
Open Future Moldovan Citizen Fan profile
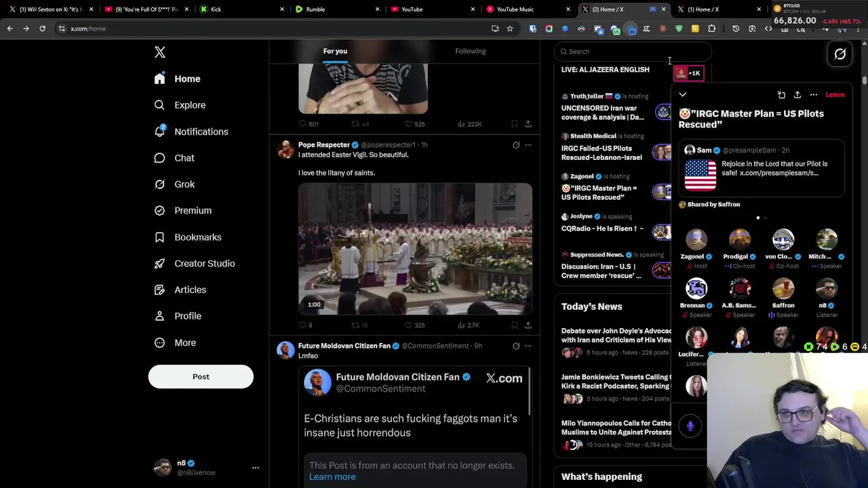pos(344,346)
